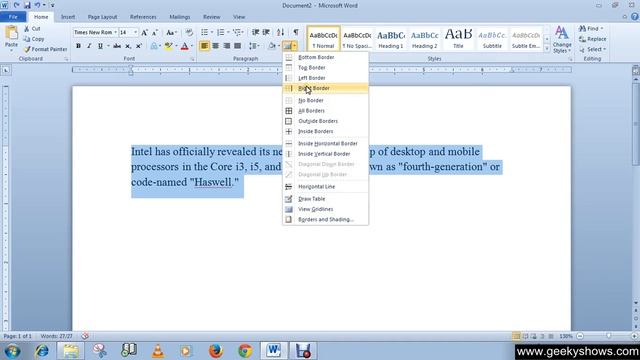Click the Grow Font icon

tap(144, 33)
